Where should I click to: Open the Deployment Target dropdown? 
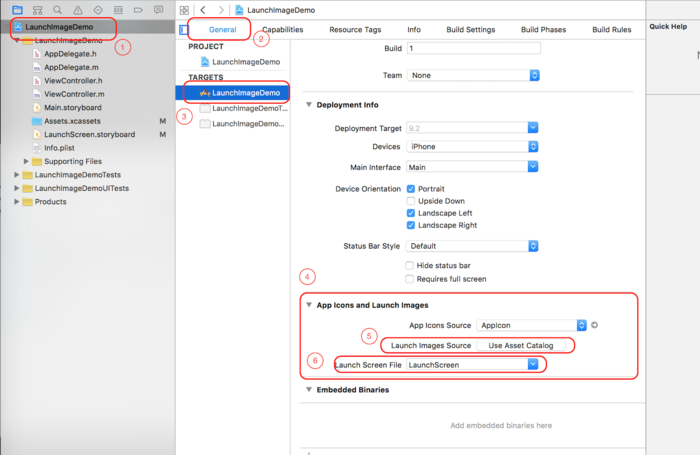[472, 128]
